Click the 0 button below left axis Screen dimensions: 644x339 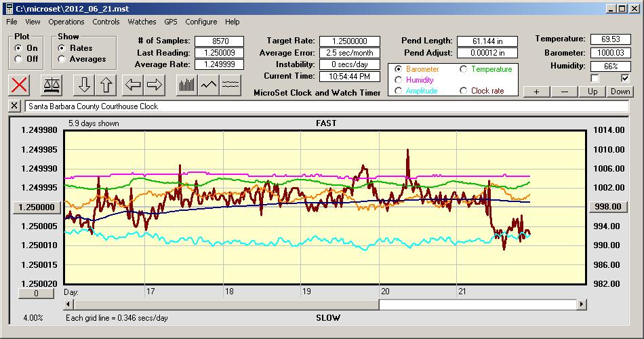(x=36, y=294)
